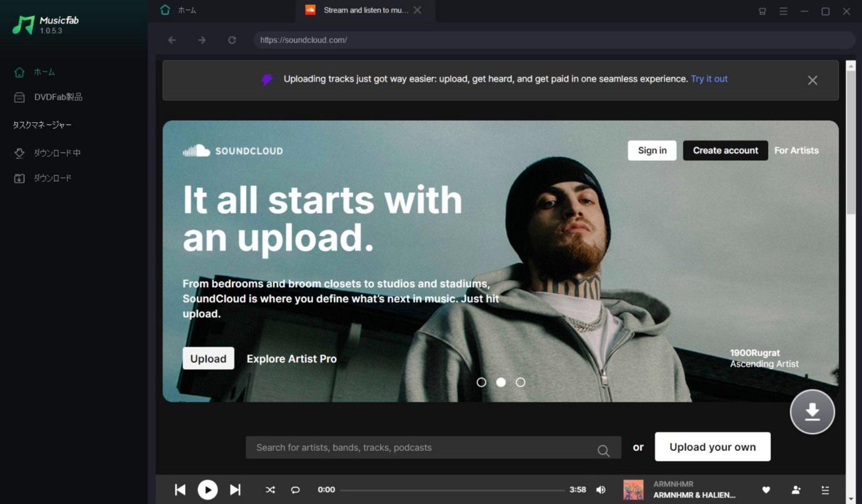Open the skin/shirt icon in title bar

[x=762, y=11]
